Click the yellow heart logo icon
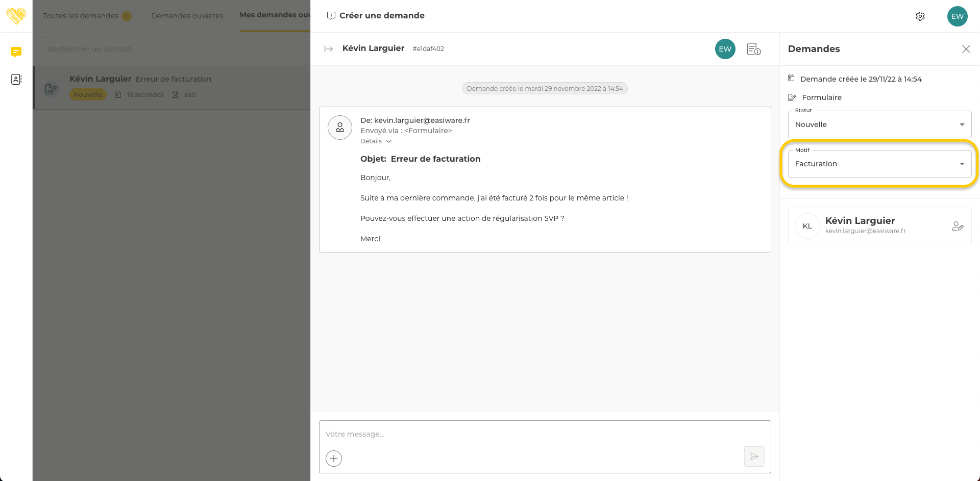The width and height of the screenshot is (980, 481). (x=16, y=16)
